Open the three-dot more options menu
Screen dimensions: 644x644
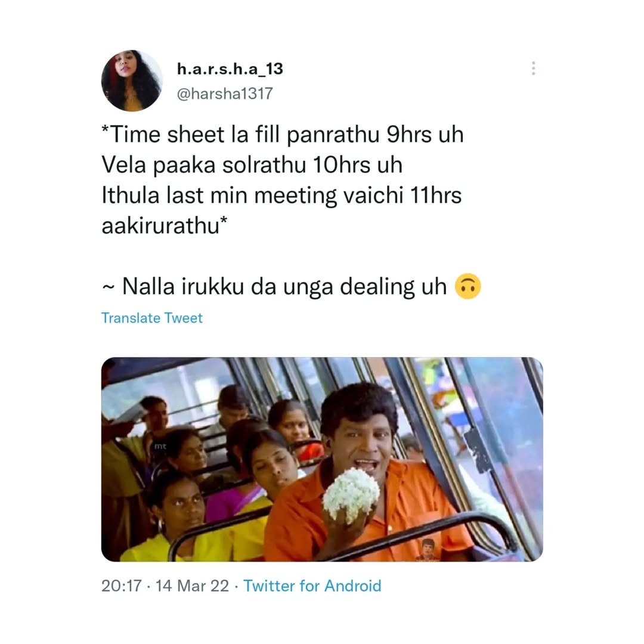[x=533, y=68]
